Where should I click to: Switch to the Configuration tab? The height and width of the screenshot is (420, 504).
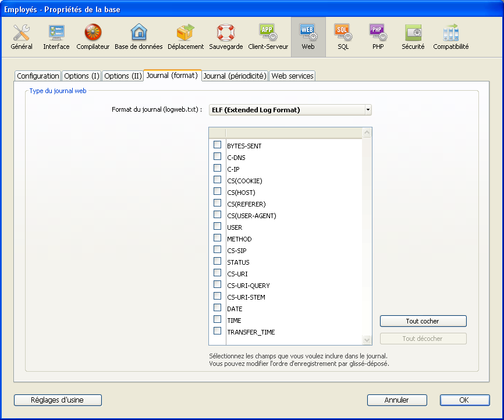coord(38,76)
